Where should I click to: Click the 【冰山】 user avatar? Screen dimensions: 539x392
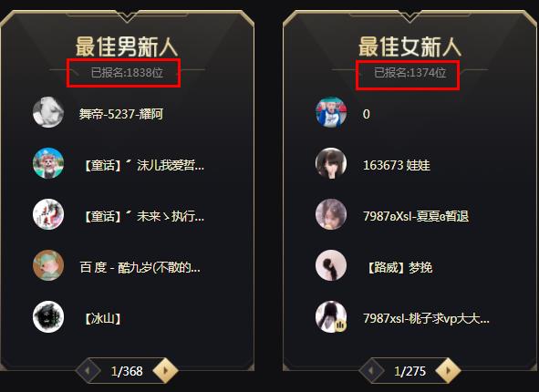48,316
